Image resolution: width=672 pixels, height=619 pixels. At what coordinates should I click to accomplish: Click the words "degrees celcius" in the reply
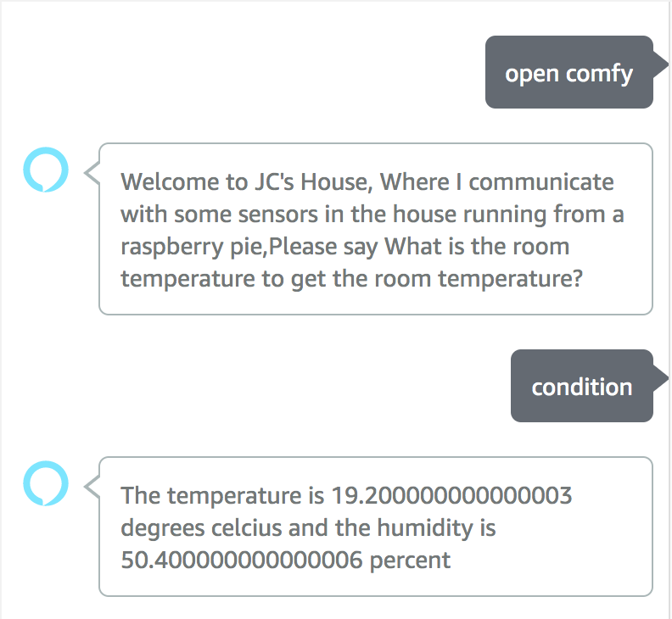pyautogui.click(x=201, y=528)
